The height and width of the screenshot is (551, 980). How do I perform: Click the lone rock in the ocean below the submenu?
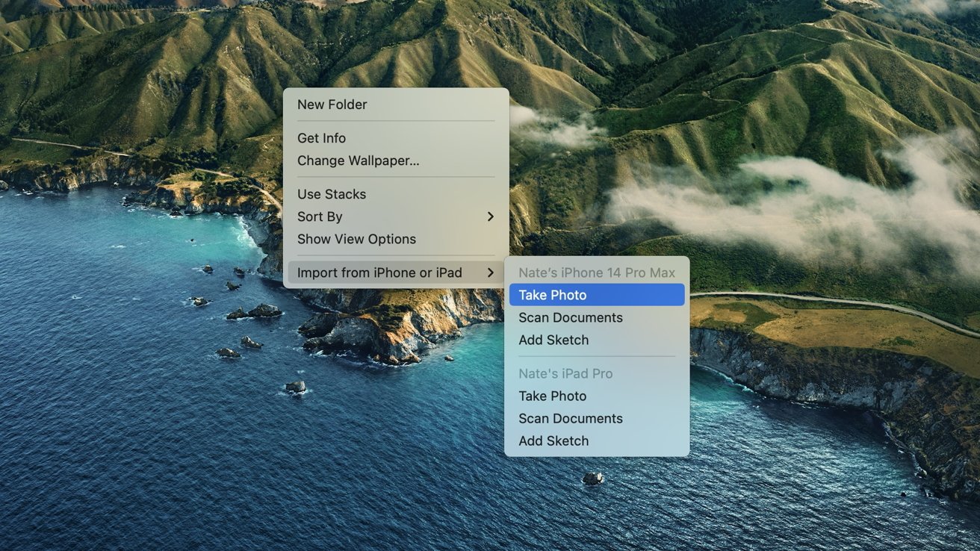pyautogui.click(x=593, y=478)
